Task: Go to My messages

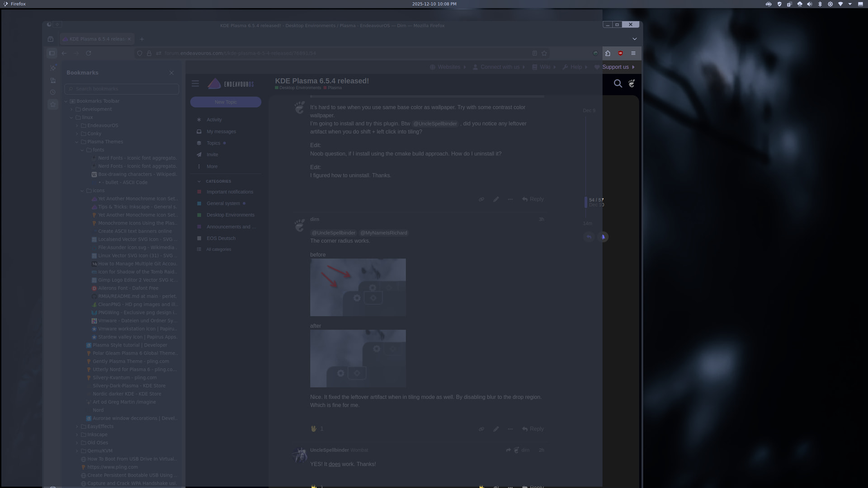Action: point(221,132)
